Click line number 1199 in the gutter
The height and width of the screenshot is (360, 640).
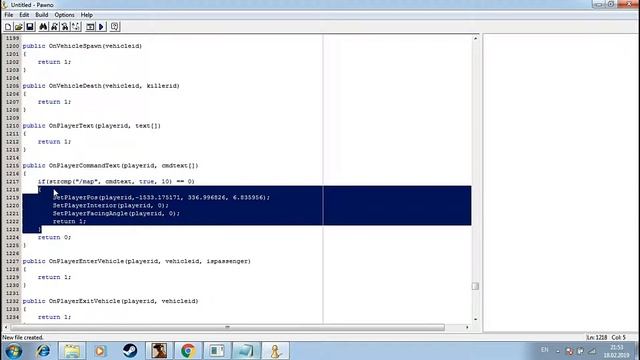(x=12, y=38)
